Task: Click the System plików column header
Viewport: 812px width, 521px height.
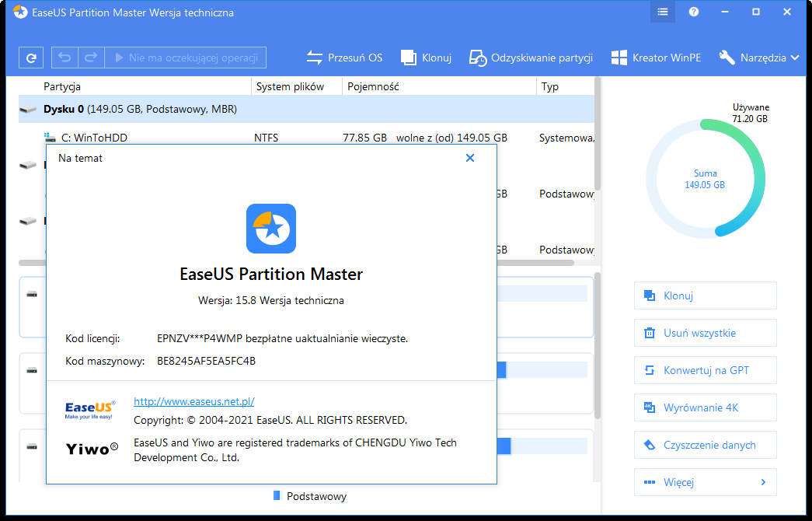Action: pyautogui.click(x=290, y=86)
